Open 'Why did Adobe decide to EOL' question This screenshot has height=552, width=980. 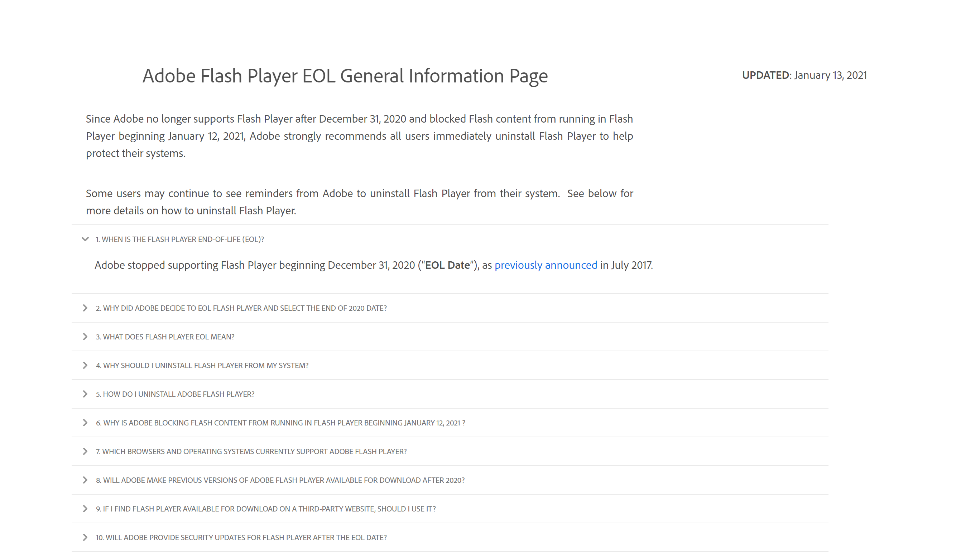pyautogui.click(x=241, y=308)
